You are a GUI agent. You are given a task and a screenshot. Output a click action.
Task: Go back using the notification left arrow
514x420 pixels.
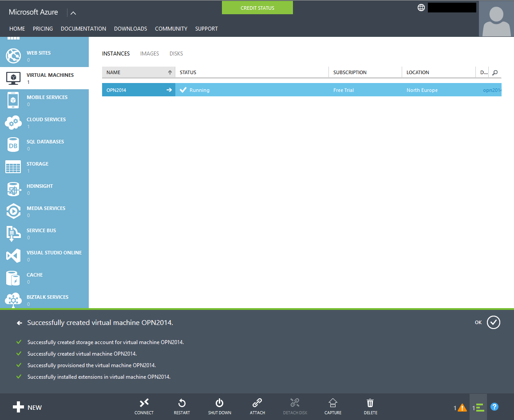pyautogui.click(x=20, y=323)
